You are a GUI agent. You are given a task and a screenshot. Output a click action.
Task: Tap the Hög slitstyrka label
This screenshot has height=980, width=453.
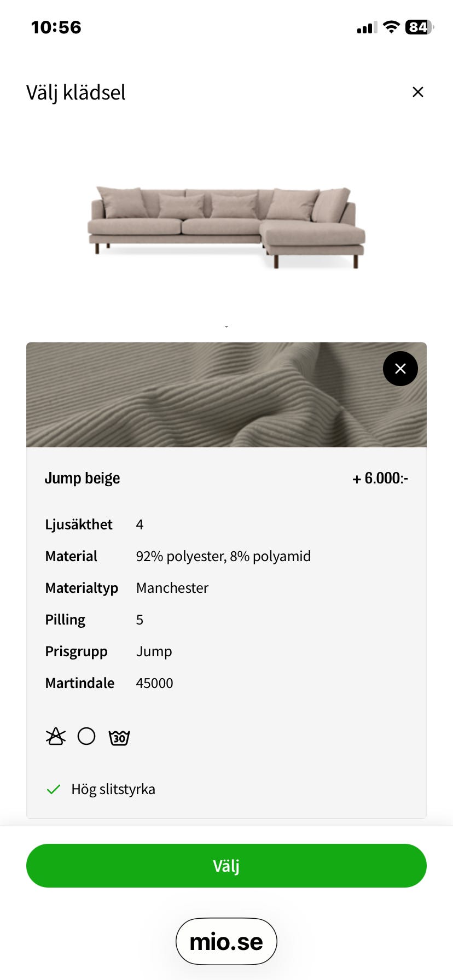(113, 789)
